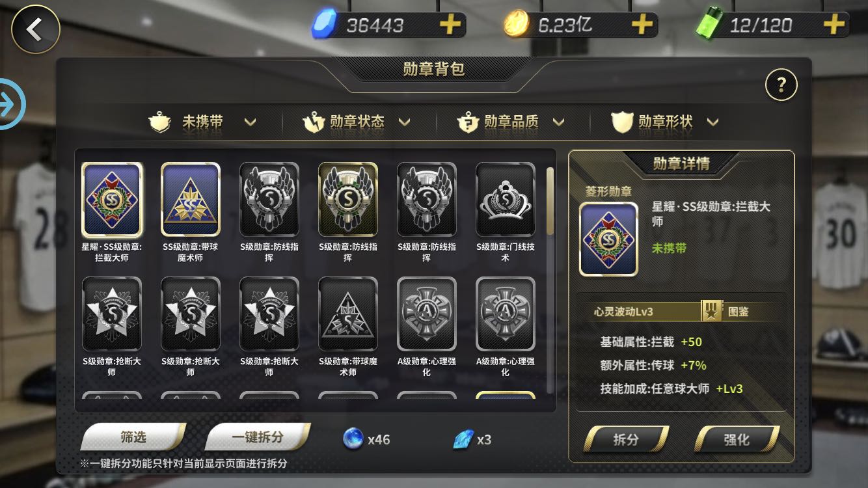Click the 强化 enhance button
Screen dimensions: 868x488
click(737, 440)
